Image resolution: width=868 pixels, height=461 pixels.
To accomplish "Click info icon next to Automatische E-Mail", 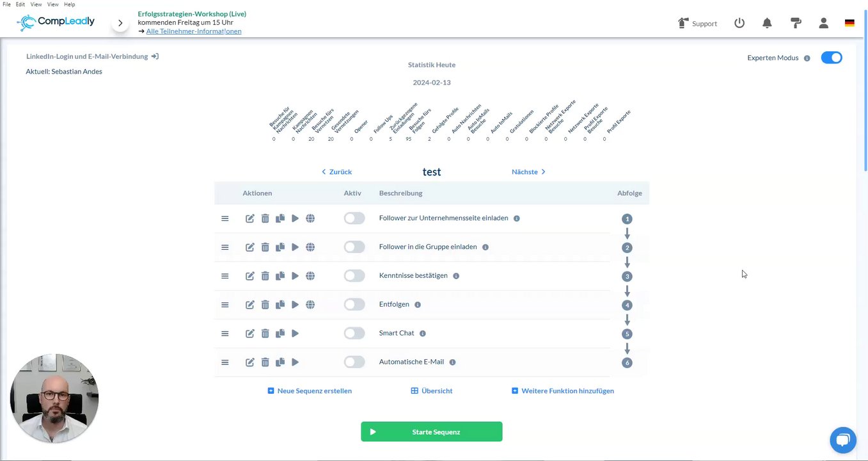I will pos(452,362).
